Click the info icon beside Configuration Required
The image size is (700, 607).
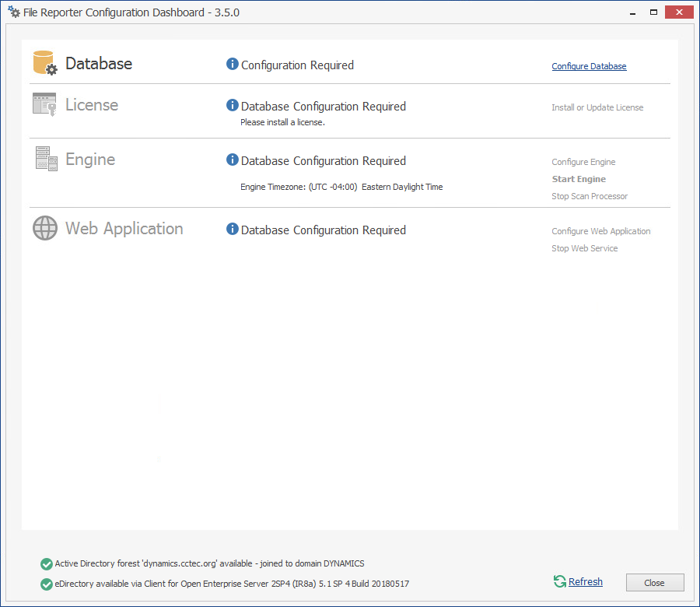click(232, 64)
